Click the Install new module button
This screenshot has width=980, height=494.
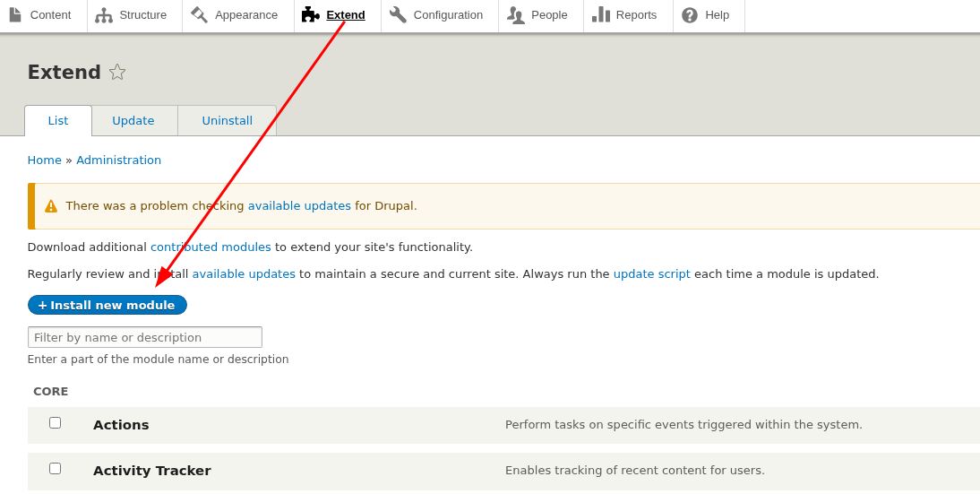coord(107,305)
